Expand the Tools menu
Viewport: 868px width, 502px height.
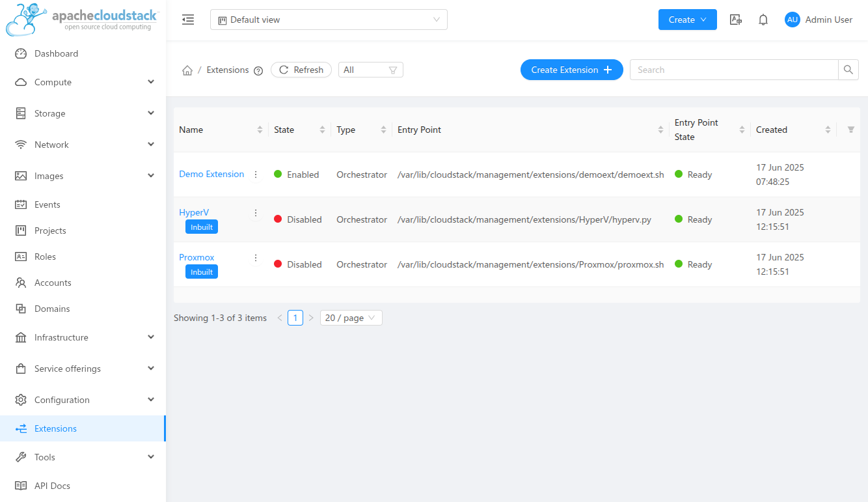83,457
